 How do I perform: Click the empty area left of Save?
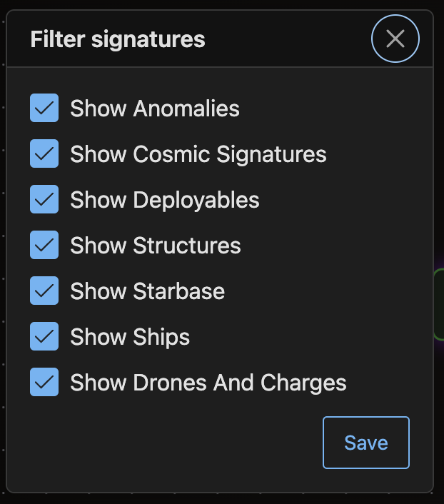(178, 443)
